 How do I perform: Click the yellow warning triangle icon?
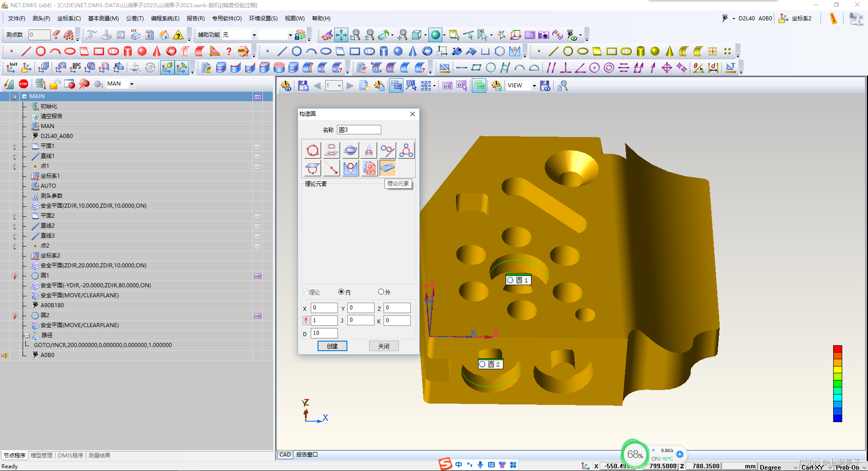(179, 35)
